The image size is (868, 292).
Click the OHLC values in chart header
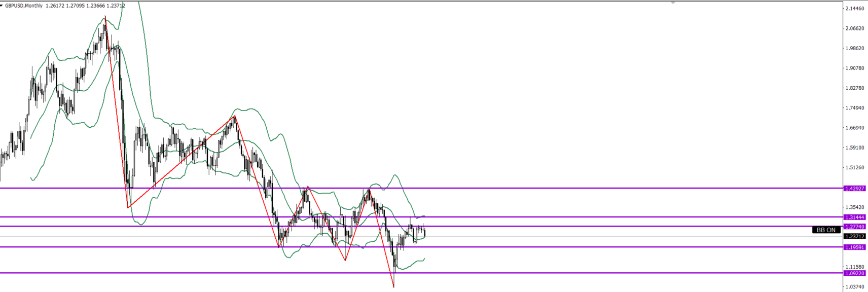[85, 6]
